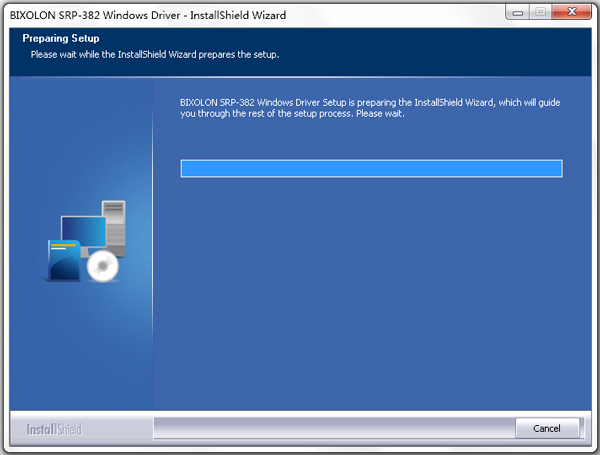Click the empty area below the progress bar

(371, 290)
